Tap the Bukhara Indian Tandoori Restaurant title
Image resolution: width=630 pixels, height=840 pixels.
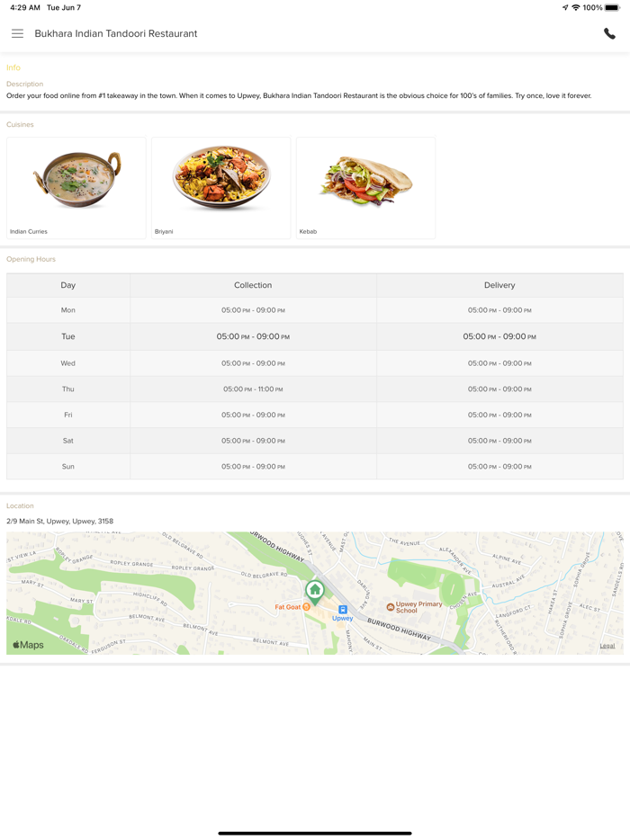tap(116, 33)
